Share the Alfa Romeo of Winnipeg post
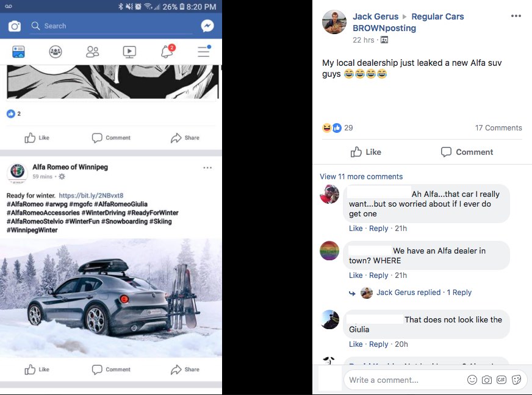The width and height of the screenshot is (532, 395). [185, 369]
